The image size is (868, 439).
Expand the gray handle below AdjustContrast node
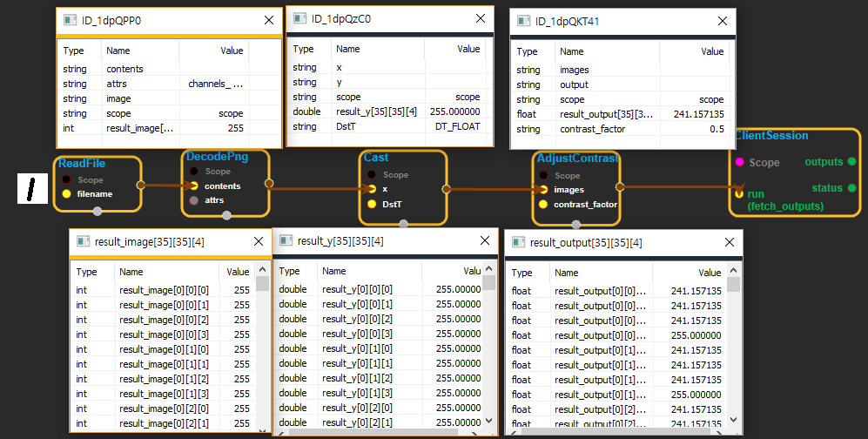pyautogui.click(x=576, y=224)
